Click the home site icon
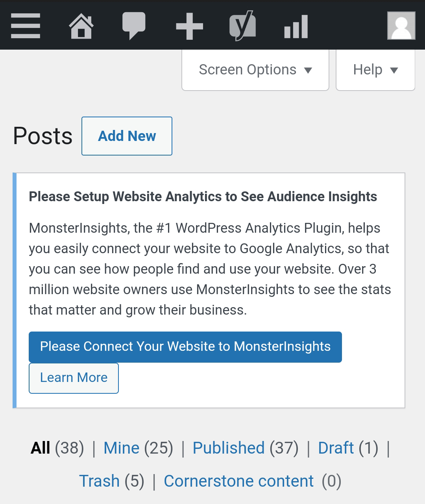 81,26
